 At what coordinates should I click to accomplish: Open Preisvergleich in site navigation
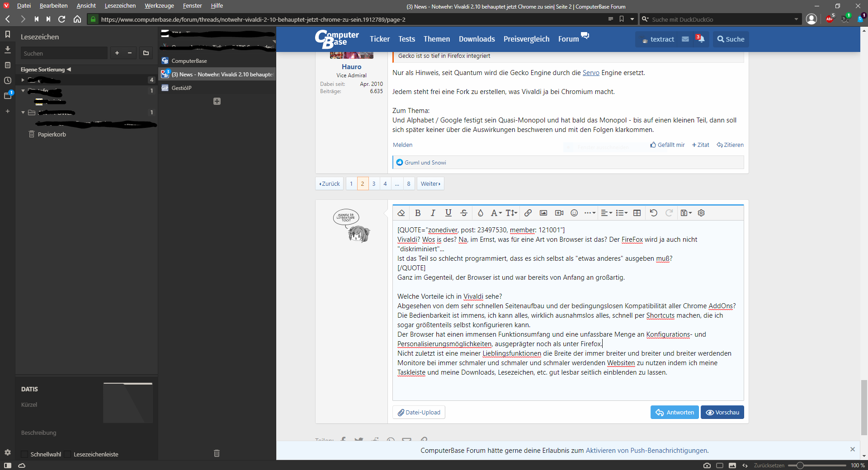pos(527,39)
